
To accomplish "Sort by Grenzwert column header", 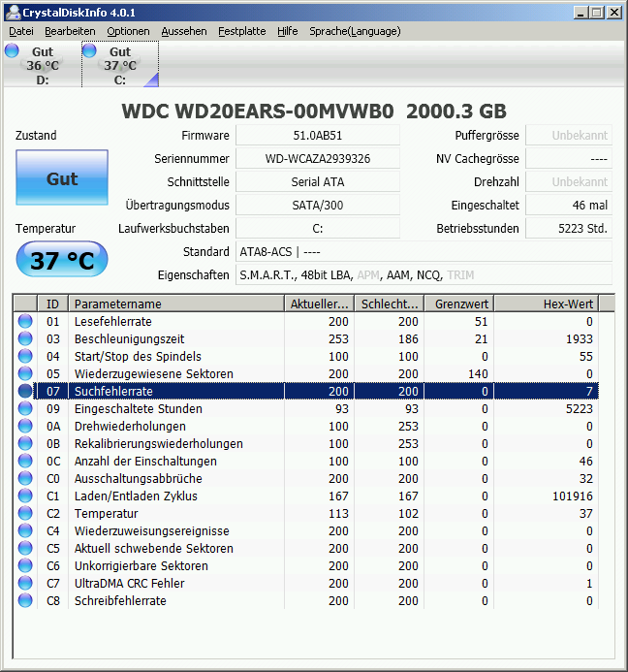I will pos(458,304).
